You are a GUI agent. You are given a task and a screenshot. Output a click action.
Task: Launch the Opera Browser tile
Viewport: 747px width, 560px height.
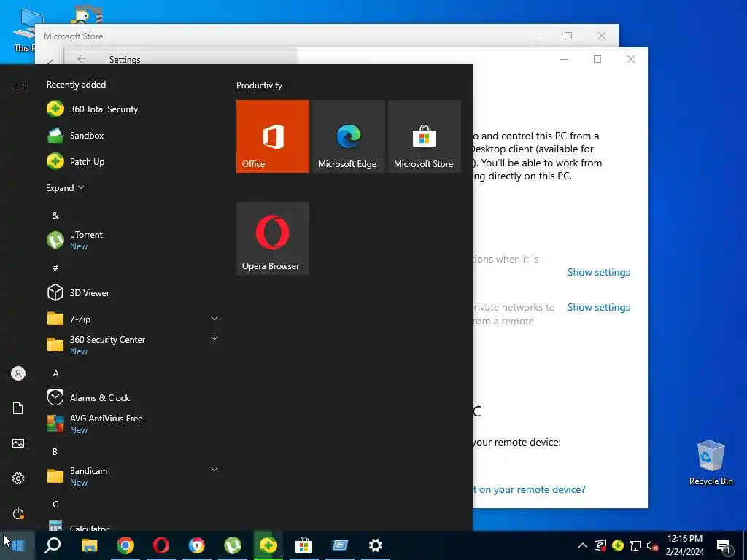coord(273,238)
